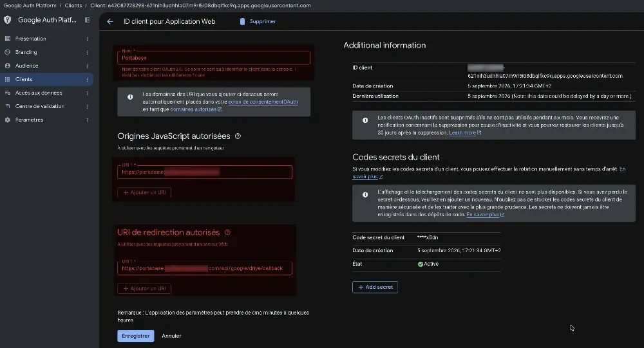The height and width of the screenshot is (348, 644).
Task: Click the Add secret button
Action: click(375, 287)
